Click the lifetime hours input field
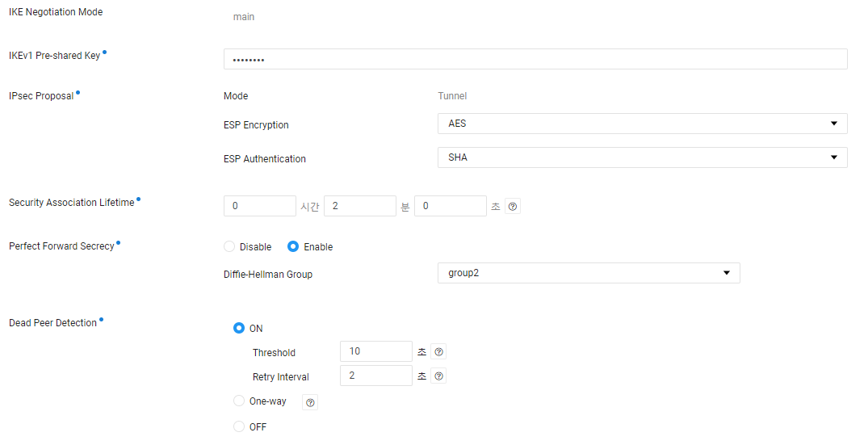Image resolution: width=868 pixels, height=445 pixels. pos(260,206)
